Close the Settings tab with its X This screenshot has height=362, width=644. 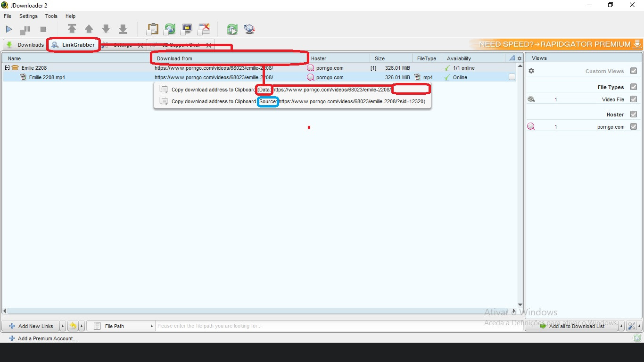coord(140,45)
